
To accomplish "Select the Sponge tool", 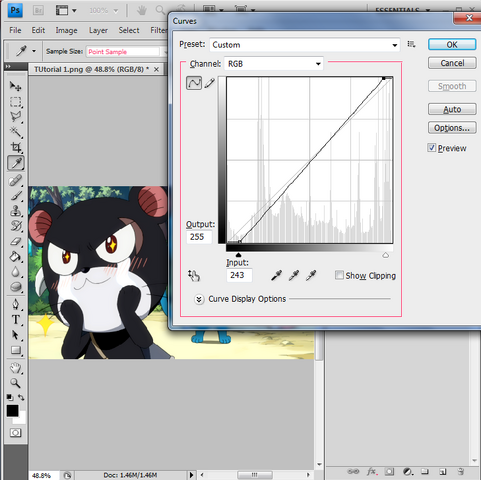I will click(15, 287).
